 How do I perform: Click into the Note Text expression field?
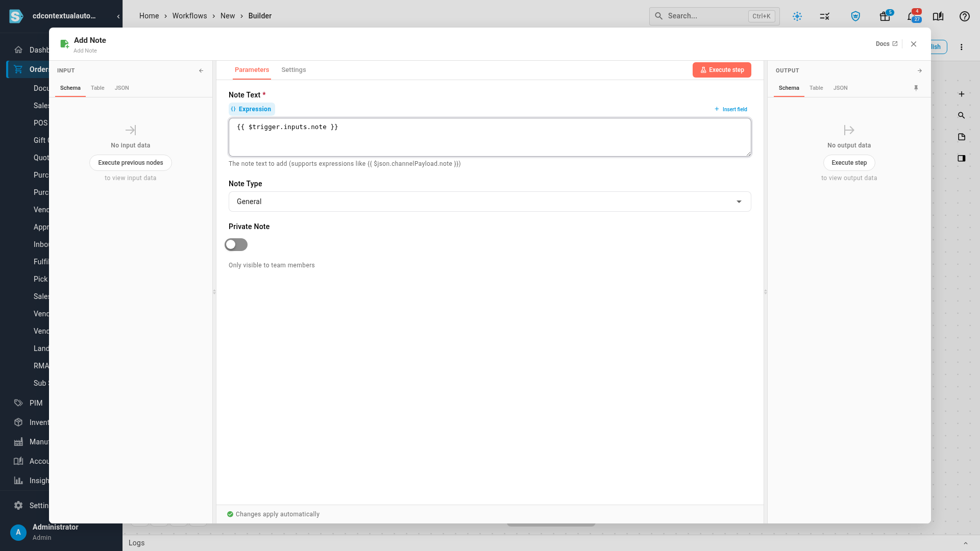pyautogui.click(x=489, y=137)
